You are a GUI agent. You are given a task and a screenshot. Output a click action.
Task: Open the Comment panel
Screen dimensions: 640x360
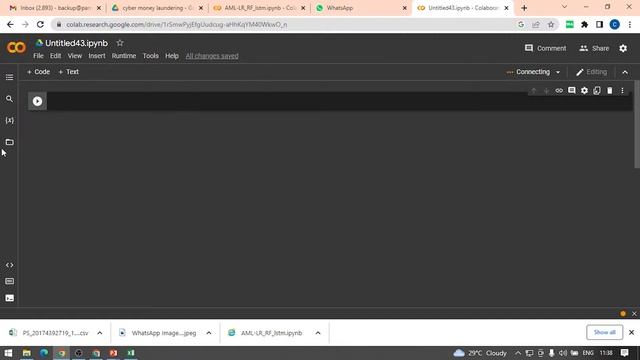tap(545, 48)
